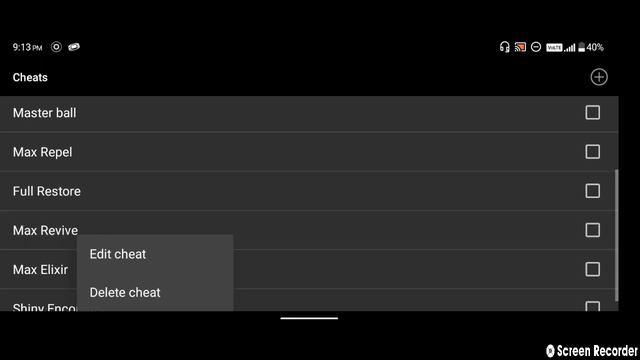Tap the signal strength bars icon
Viewport: 640px width, 360px height.
(x=570, y=48)
